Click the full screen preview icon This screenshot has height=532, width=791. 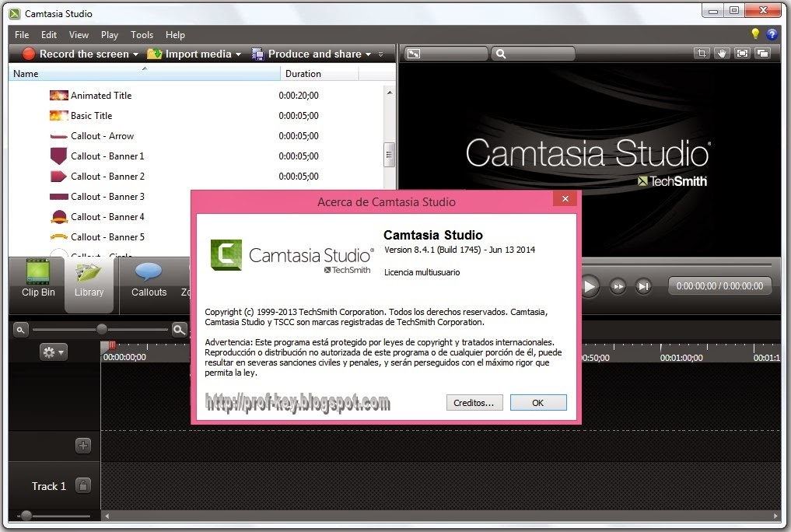pyautogui.click(x=742, y=54)
